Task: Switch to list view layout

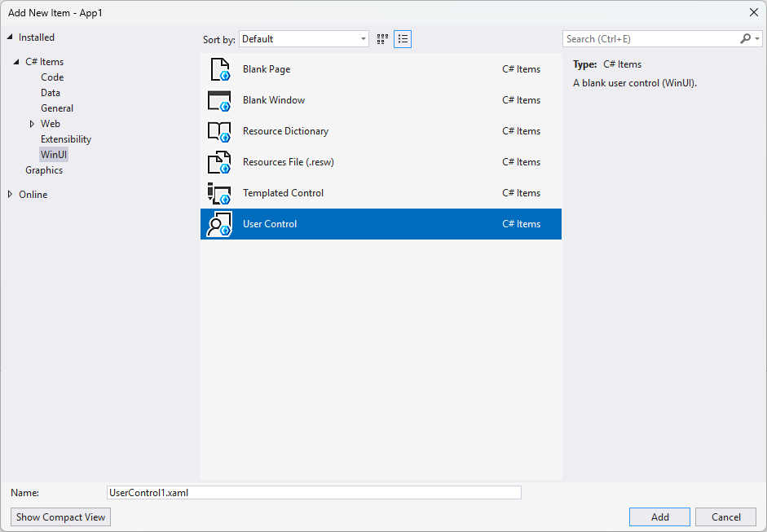Action: 402,38
